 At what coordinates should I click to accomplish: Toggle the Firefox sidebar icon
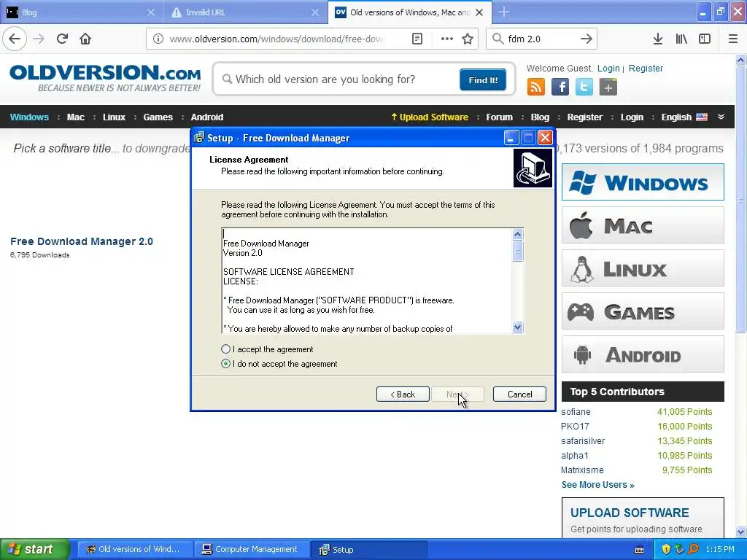pyautogui.click(x=705, y=39)
